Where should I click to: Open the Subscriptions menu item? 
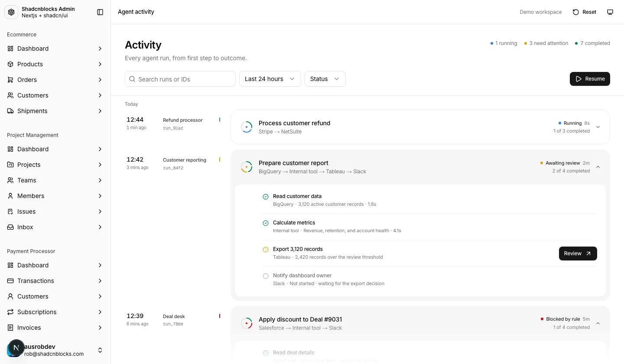click(x=55, y=312)
